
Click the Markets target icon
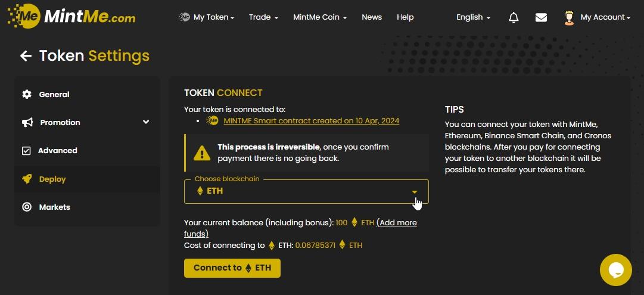point(27,207)
